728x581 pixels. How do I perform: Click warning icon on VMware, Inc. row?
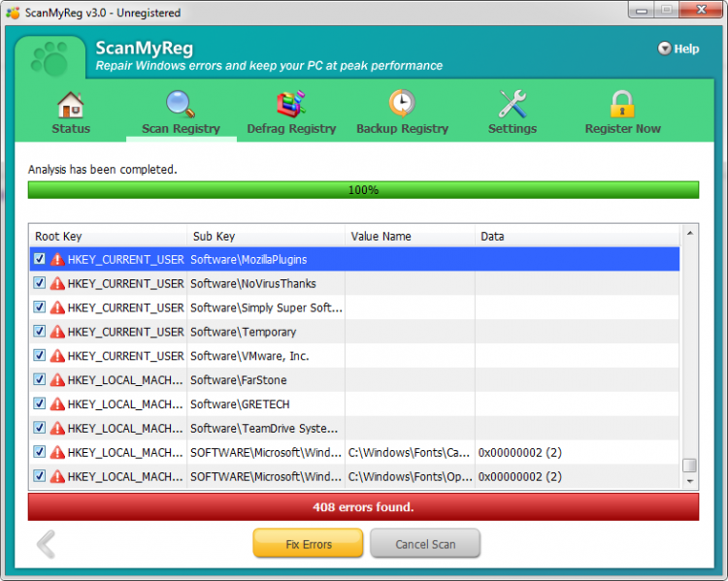coord(57,355)
